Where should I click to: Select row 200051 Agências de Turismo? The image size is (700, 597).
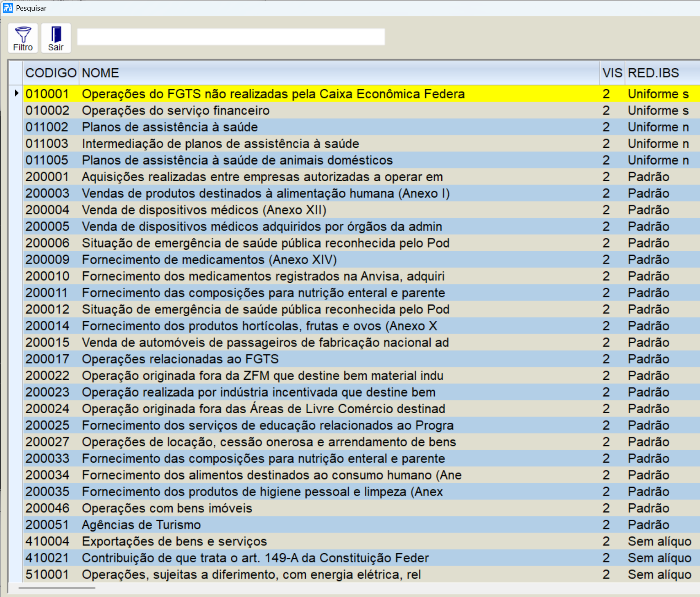point(141,525)
